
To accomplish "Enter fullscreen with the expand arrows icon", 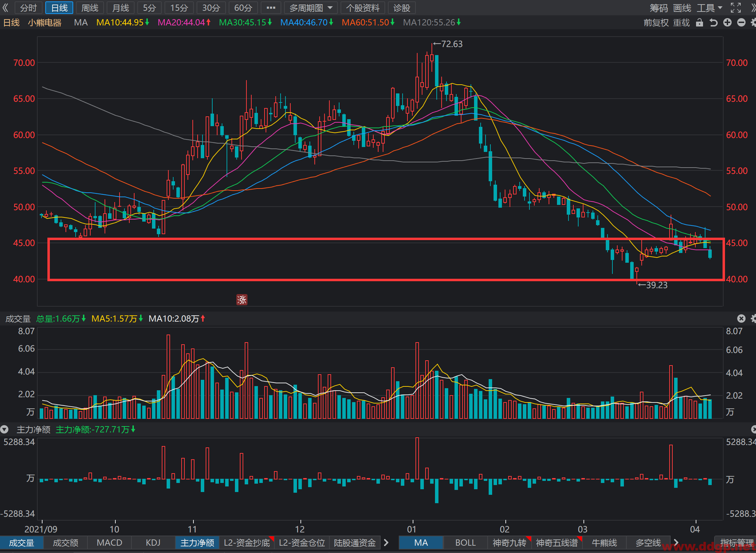I will 736,8.
